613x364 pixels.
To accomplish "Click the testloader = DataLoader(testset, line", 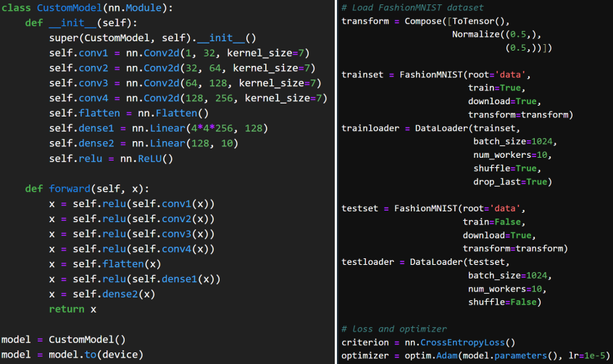I will [x=425, y=262].
